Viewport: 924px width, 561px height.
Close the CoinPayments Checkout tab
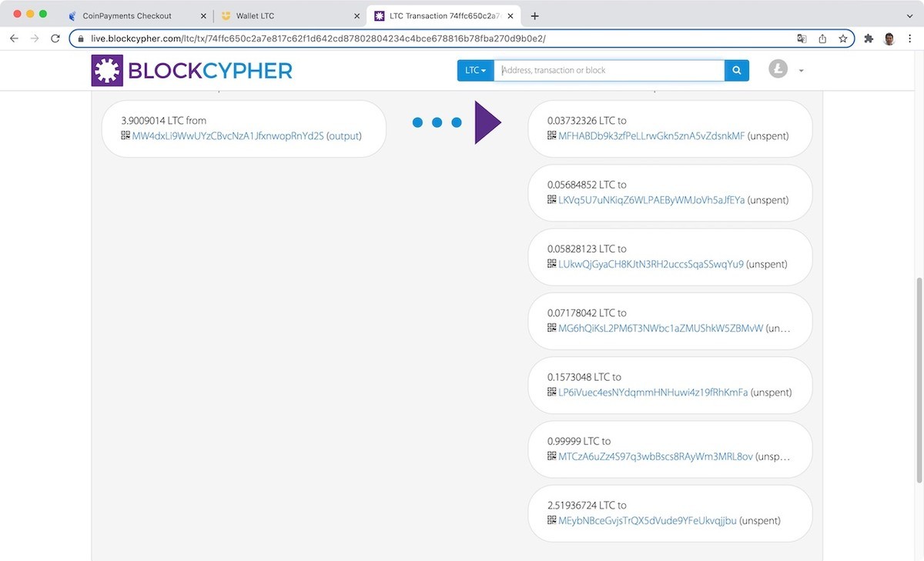pyautogui.click(x=203, y=15)
